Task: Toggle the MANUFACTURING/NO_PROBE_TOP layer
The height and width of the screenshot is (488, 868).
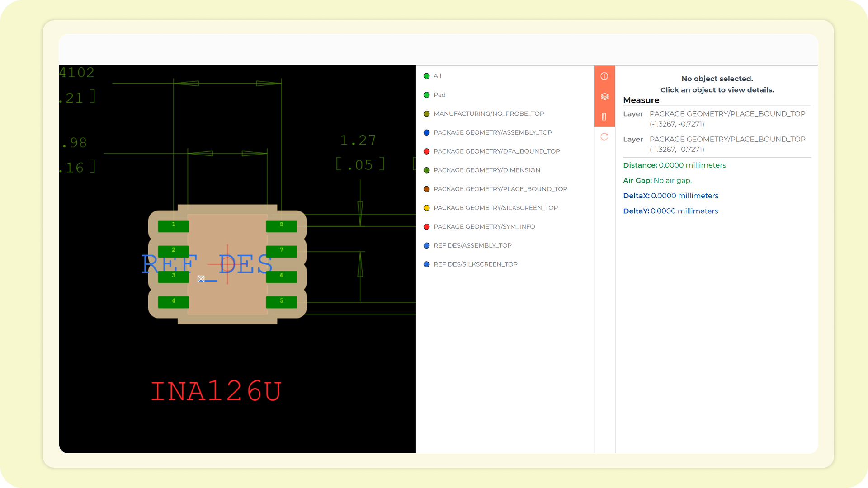Action: point(484,114)
